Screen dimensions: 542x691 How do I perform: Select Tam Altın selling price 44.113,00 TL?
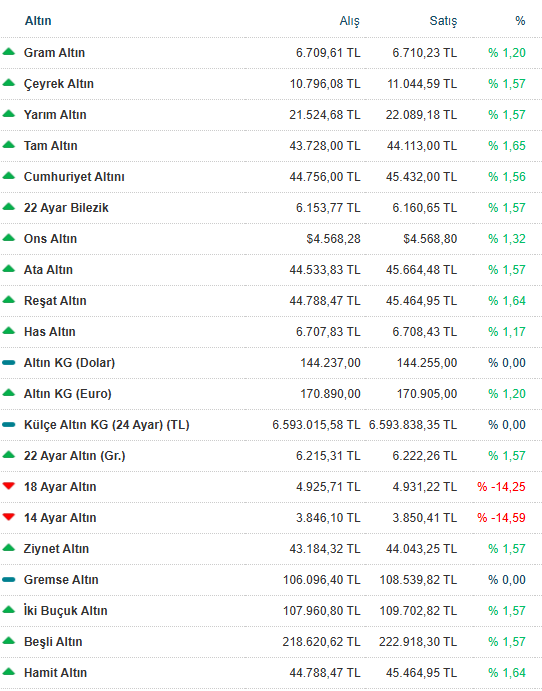point(422,146)
